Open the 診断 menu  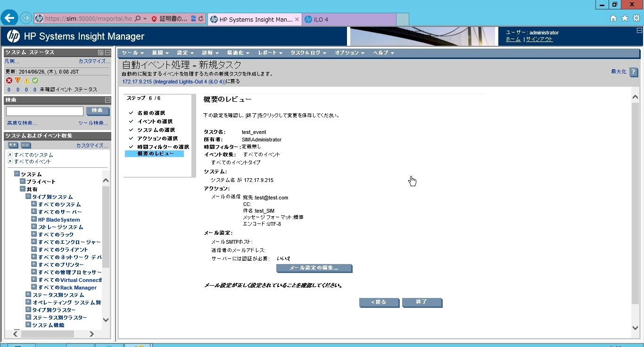[210, 53]
